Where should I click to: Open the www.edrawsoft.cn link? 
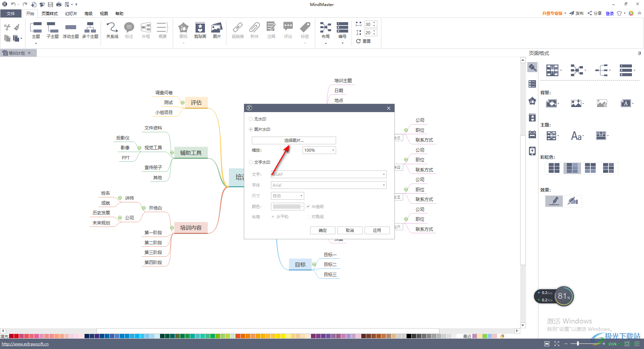point(25,344)
